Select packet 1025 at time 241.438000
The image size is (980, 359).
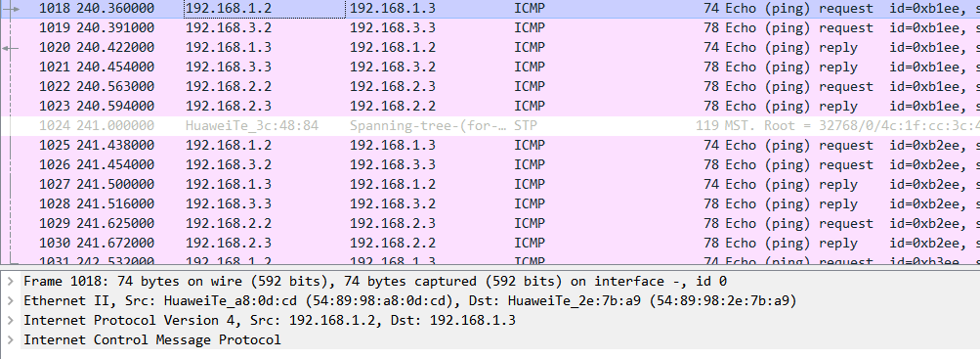[x=490, y=145]
